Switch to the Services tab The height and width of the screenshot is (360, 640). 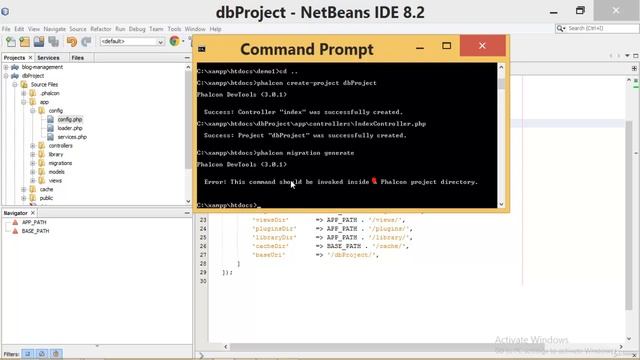(48, 58)
